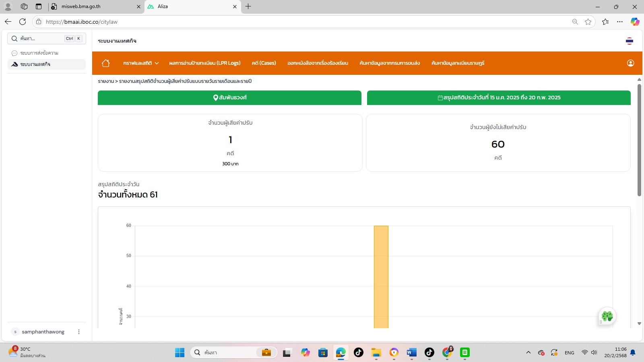The width and height of the screenshot is (644, 362).
Task: Open the samphanthawong account options menu
Action: 79,332
